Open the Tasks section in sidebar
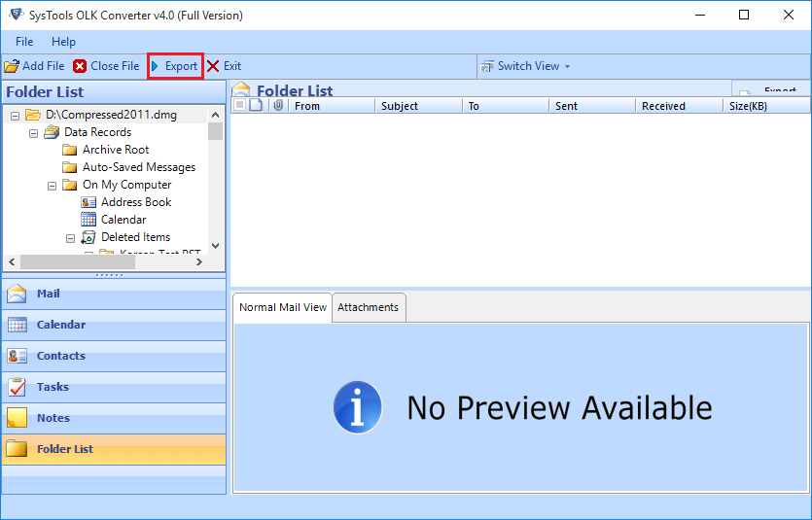This screenshot has height=520, width=812. click(x=53, y=387)
